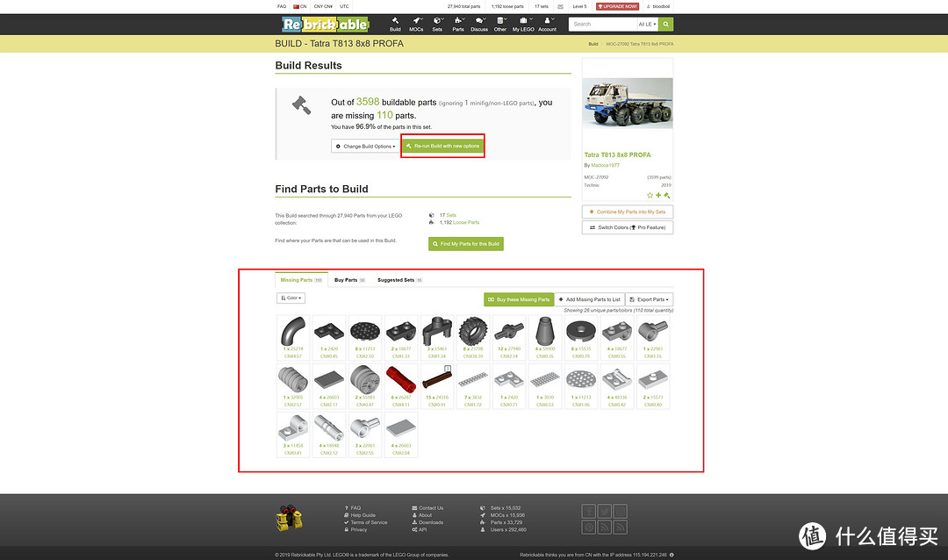This screenshot has width=948, height=560.
Task: Open the Facebook icon in footer
Action: click(589, 512)
